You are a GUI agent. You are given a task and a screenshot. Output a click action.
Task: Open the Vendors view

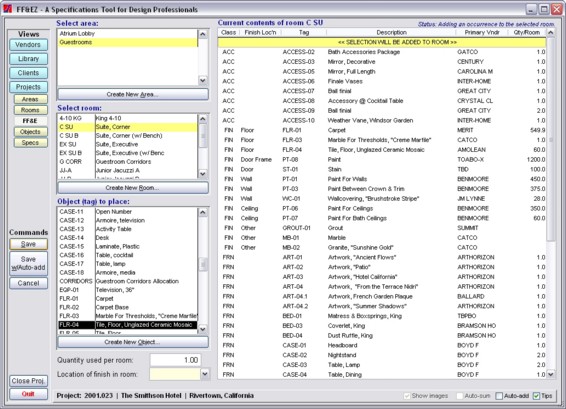coord(28,45)
